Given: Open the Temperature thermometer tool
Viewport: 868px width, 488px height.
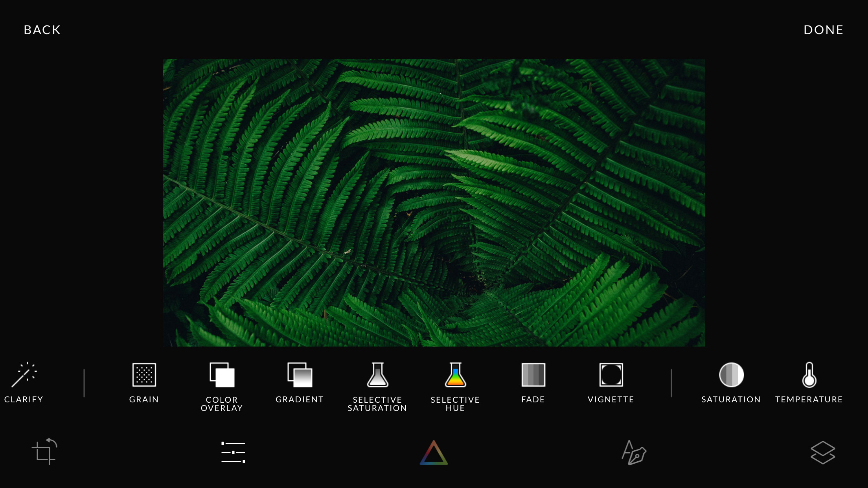Looking at the screenshot, I should pyautogui.click(x=809, y=375).
